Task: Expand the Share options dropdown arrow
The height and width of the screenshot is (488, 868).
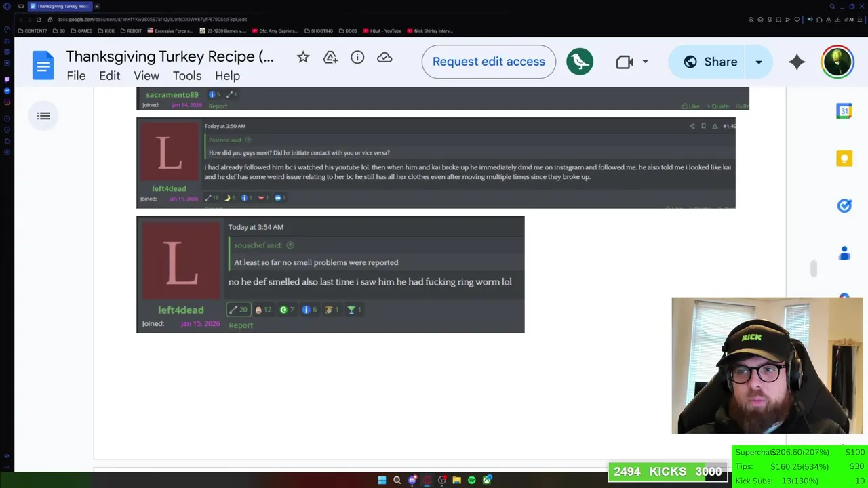Action: coord(759,62)
